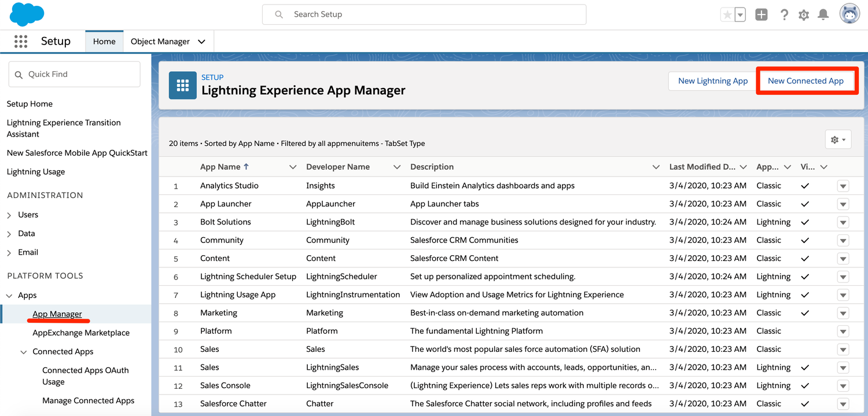The height and width of the screenshot is (416, 868).
Task: Click the Search Setup field
Action: [x=424, y=14]
